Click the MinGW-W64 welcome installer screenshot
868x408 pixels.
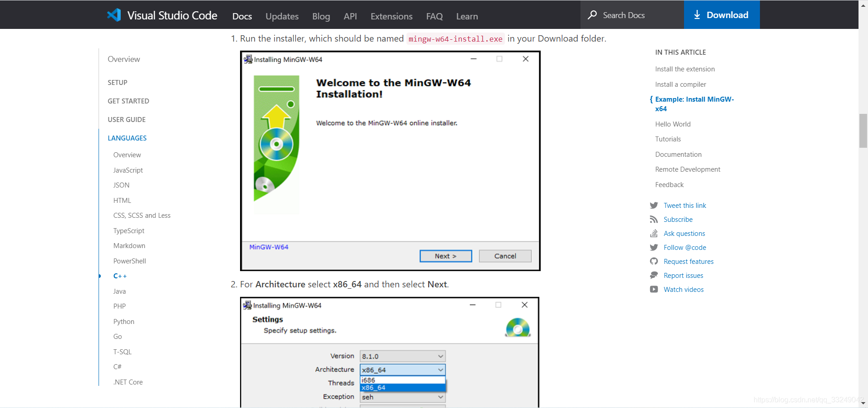pyautogui.click(x=390, y=161)
